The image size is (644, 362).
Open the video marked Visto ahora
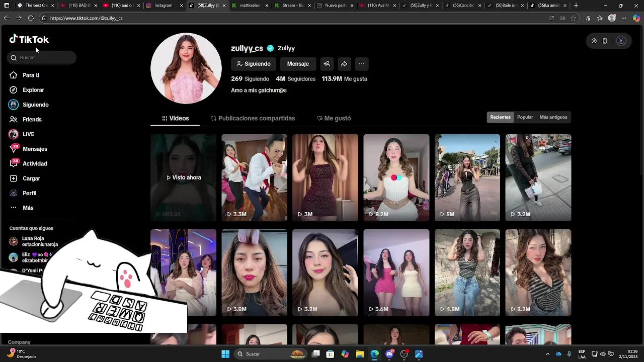183,177
